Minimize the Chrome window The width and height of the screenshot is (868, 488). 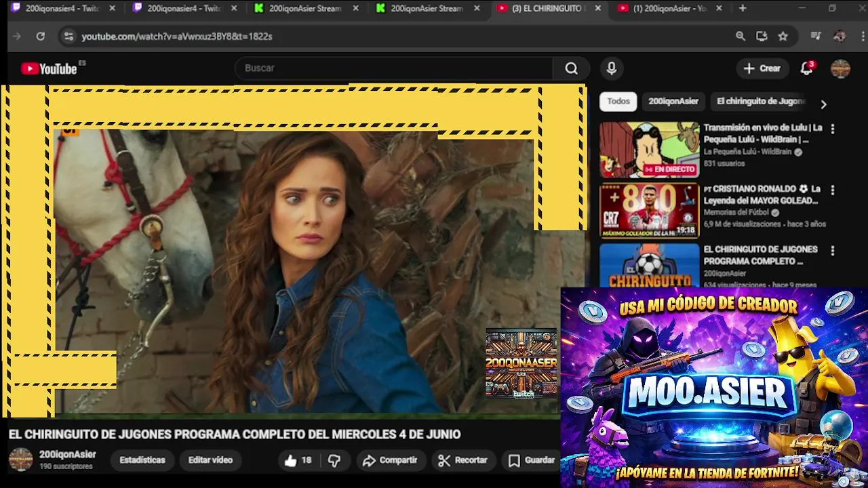[802, 8]
